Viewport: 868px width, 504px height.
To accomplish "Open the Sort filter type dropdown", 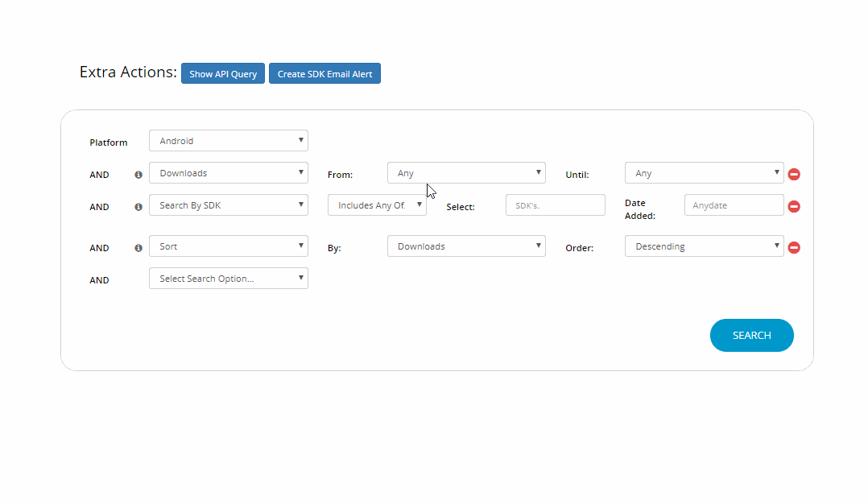I will coord(229,246).
